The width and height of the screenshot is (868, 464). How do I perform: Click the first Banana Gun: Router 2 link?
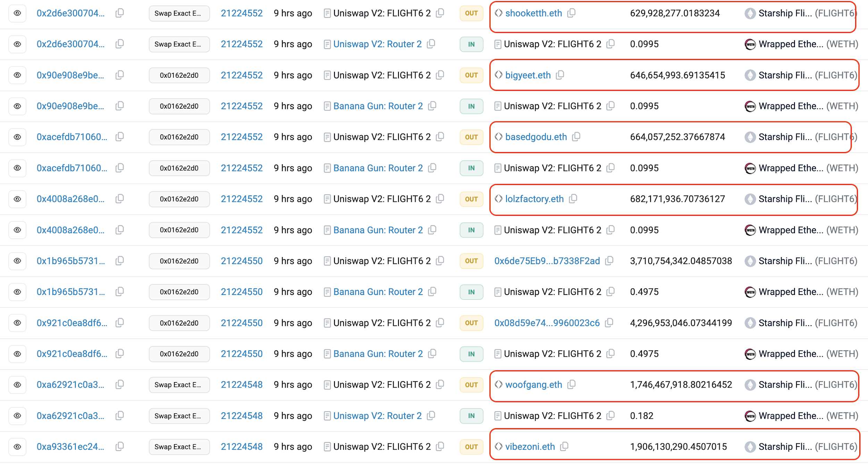pos(378,106)
